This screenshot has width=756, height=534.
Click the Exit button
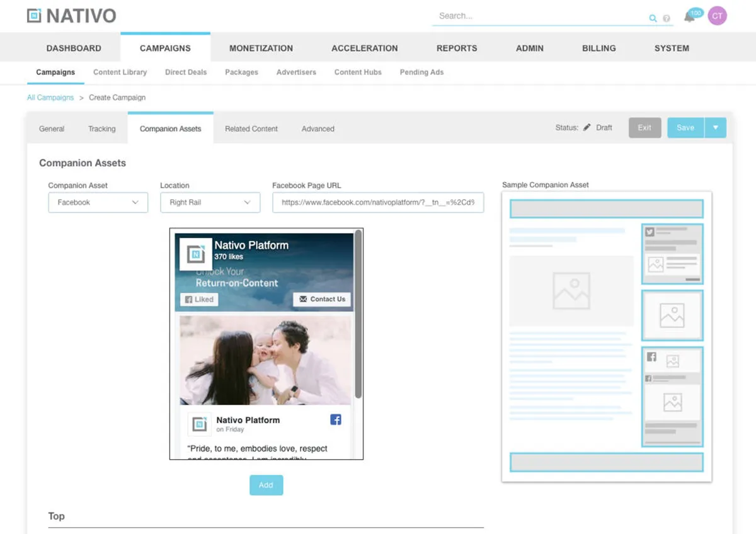coord(644,127)
